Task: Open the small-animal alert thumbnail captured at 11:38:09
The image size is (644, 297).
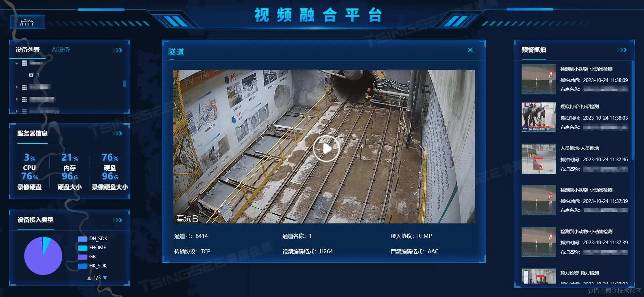Action: pyautogui.click(x=539, y=79)
